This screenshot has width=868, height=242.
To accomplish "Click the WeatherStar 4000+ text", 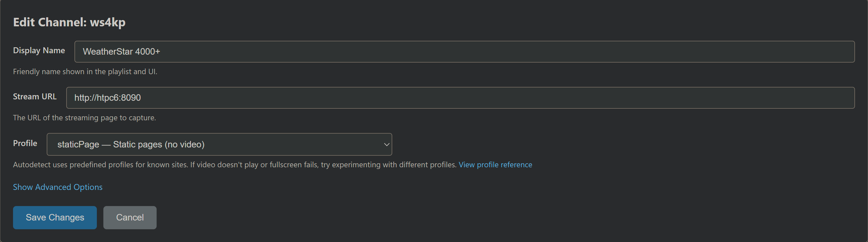I will (x=121, y=52).
